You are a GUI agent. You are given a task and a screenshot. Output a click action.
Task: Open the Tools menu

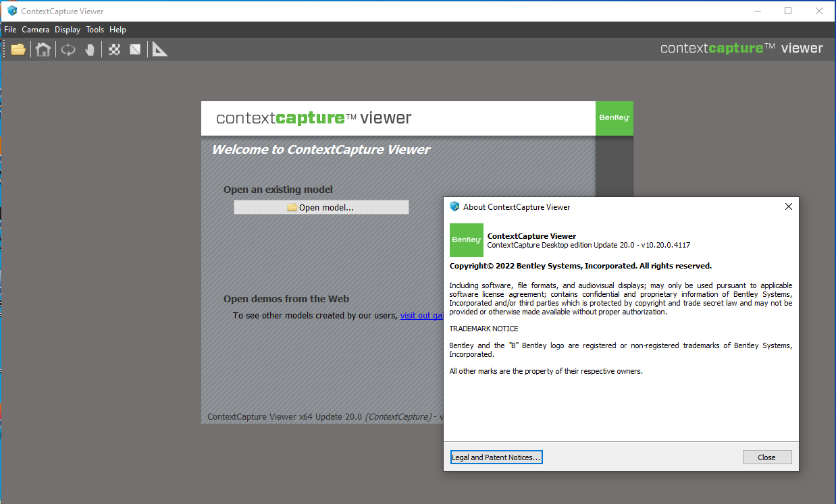[x=95, y=30]
